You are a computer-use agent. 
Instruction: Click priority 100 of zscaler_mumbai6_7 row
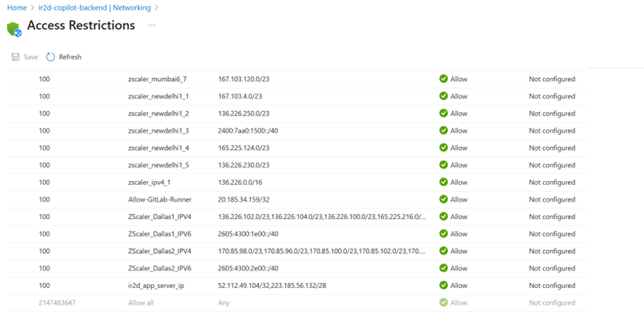coord(44,79)
